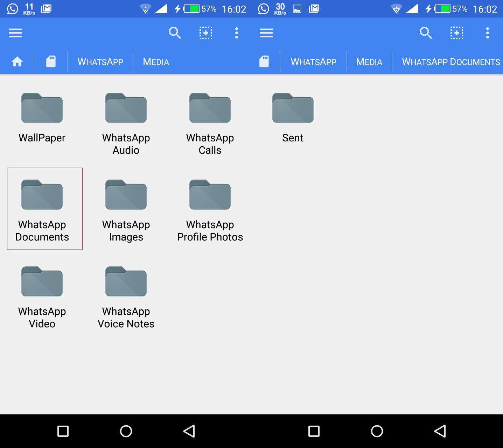
Task: Open the WhatsApp Video folder
Action: [42, 298]
